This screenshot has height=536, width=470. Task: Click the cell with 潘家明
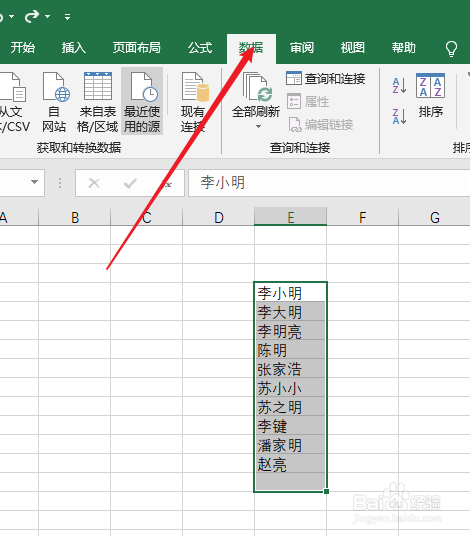click(x=291, y=444)
